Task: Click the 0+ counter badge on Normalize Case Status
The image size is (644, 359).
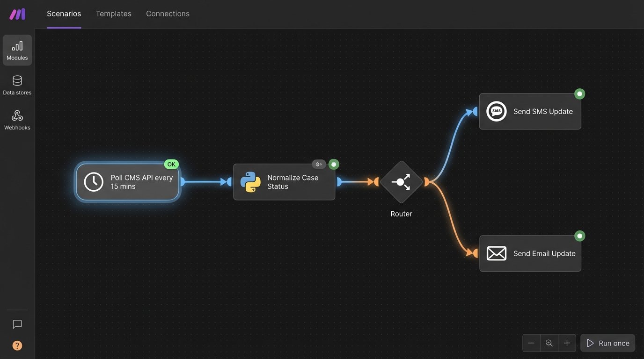Action: click(x=319, y=164)
